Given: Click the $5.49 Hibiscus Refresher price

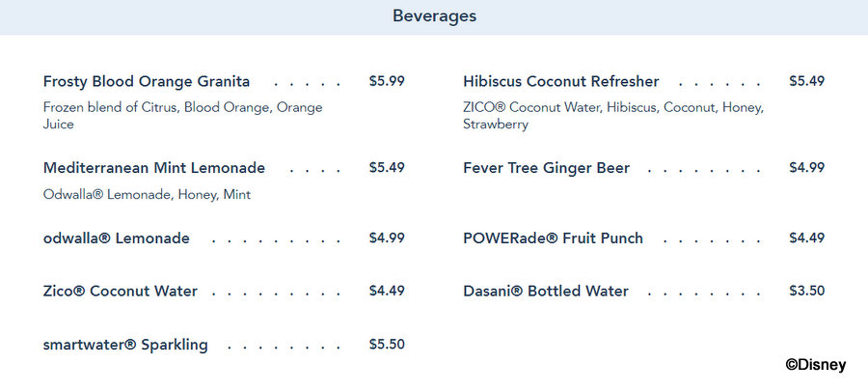Looking at the screenshot, I should point(807,81).
